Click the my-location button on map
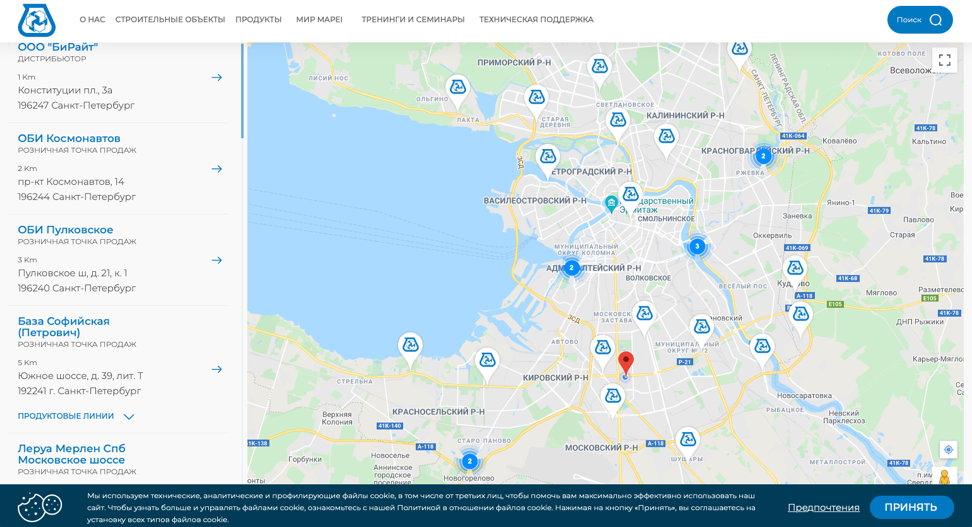 click(948, 450)
